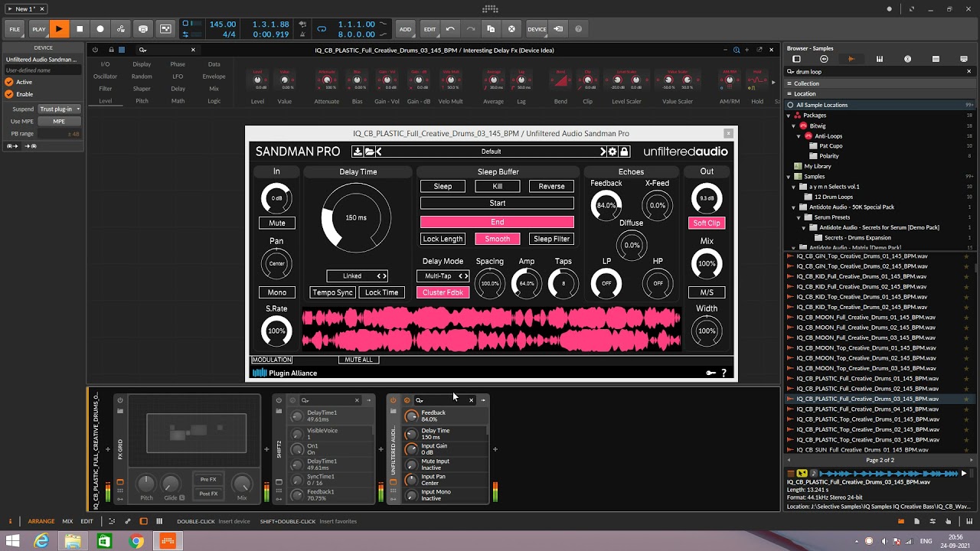This screenshot has width=980, height=551.
Task: Collapse the Packages tree node
Action: point(789,116)
